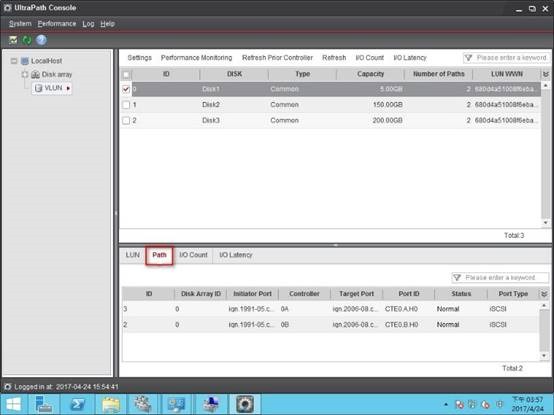Image resolution: width=554 pixels, height=415 pixels.
Task: Click the VLUN disk icon
Action: click(39, 88)
